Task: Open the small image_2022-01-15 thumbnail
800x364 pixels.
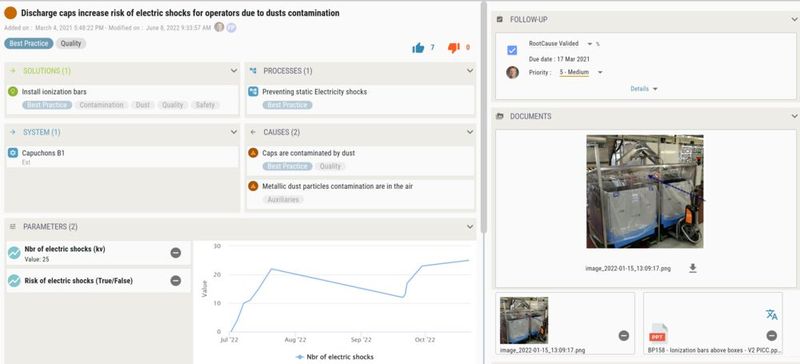Action: point(524,320)
